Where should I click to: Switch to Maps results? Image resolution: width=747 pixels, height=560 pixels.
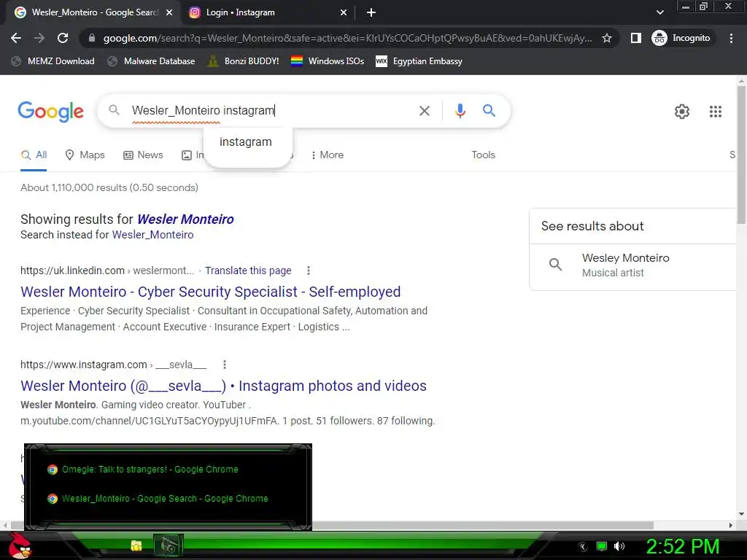point(85,155)
